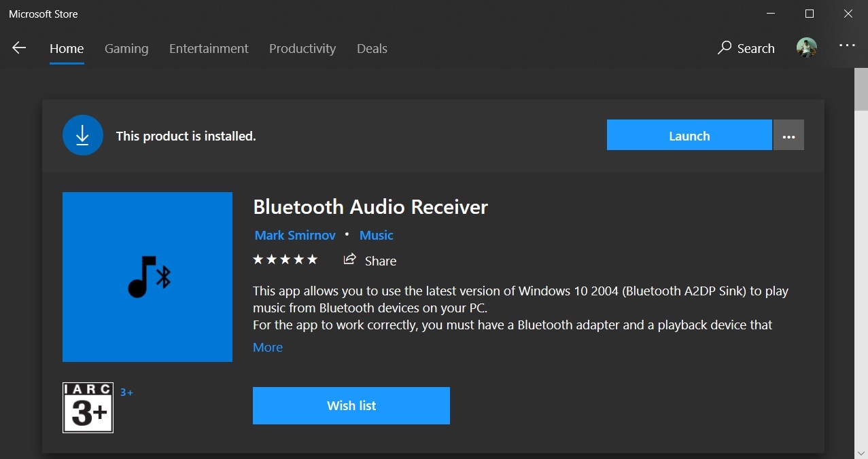Open more options next to Launch

pyautogui.click(x=788, y=135)
